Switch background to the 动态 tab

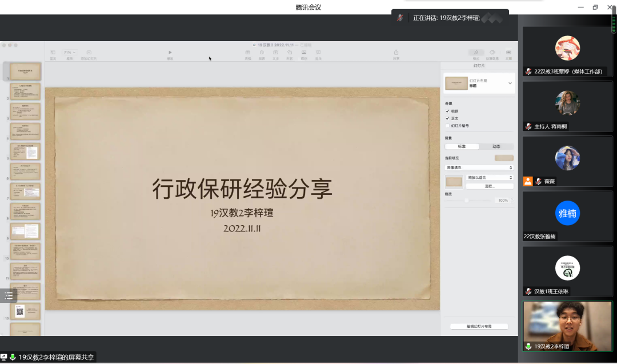(496, 147)
